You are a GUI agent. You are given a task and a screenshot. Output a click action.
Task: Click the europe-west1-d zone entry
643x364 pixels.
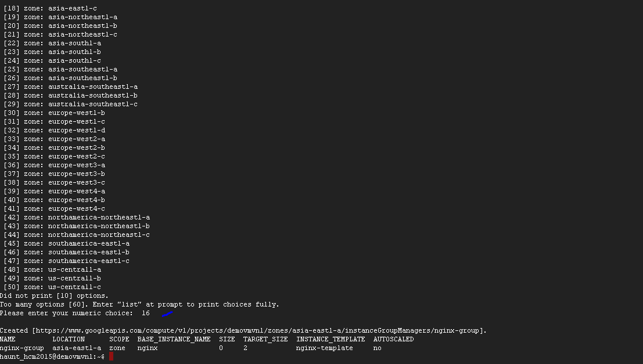[x=55, y=130]
